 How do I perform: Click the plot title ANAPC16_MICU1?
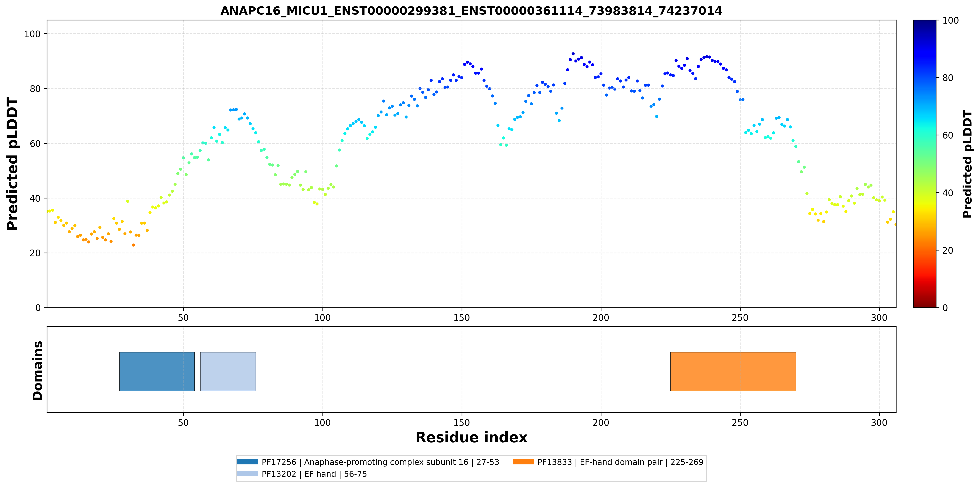tap(471, 11)
